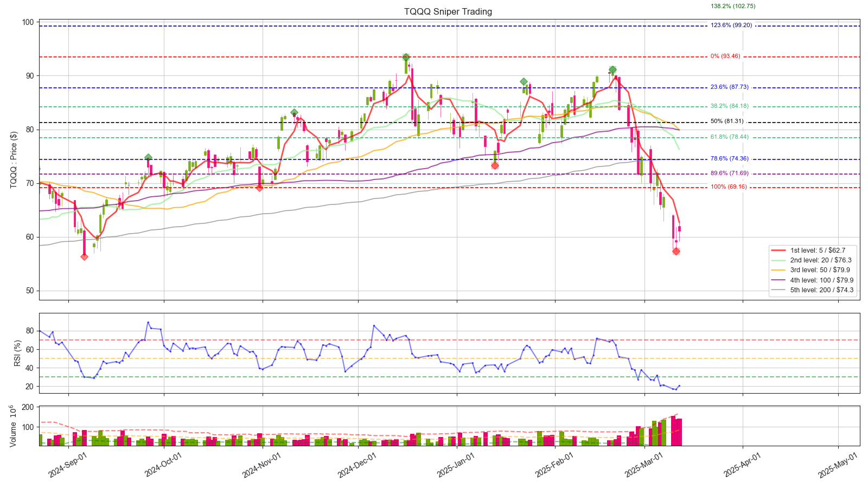Click the light green line sample for 2nd level
The height and width of the screenshot is (488, 868).
(x=778, y=260)
